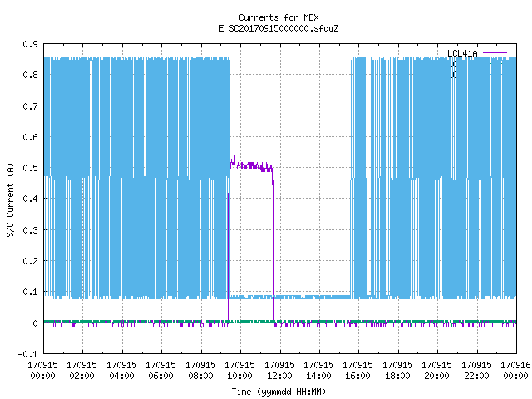Click the y-axis tick label '-0.1'
The height and width of the screenshot is (399, 532).
coord(27,354)
